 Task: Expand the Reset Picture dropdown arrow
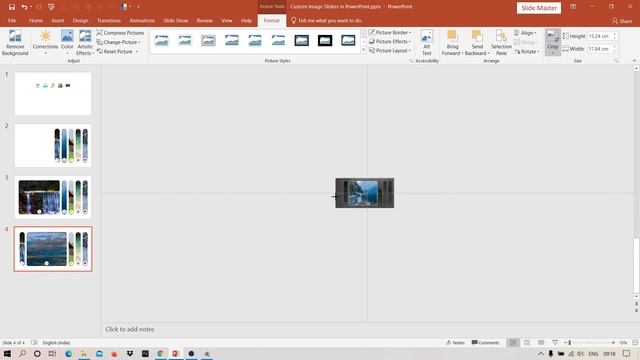coord(137,51)
